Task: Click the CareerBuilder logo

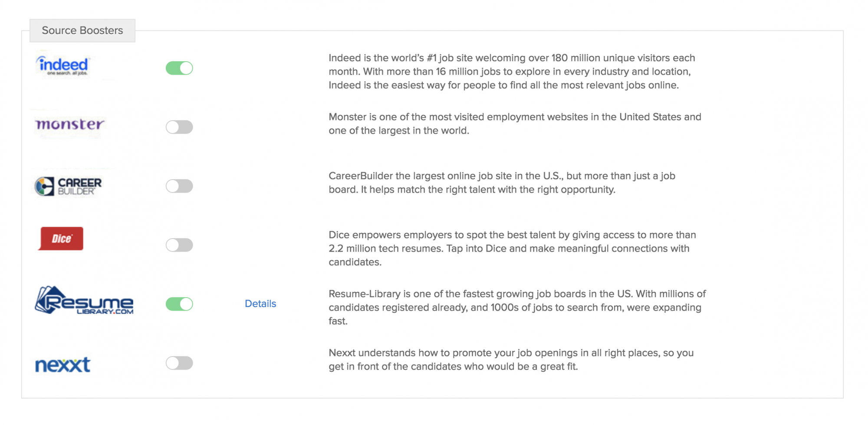Action: coord(68,186)
